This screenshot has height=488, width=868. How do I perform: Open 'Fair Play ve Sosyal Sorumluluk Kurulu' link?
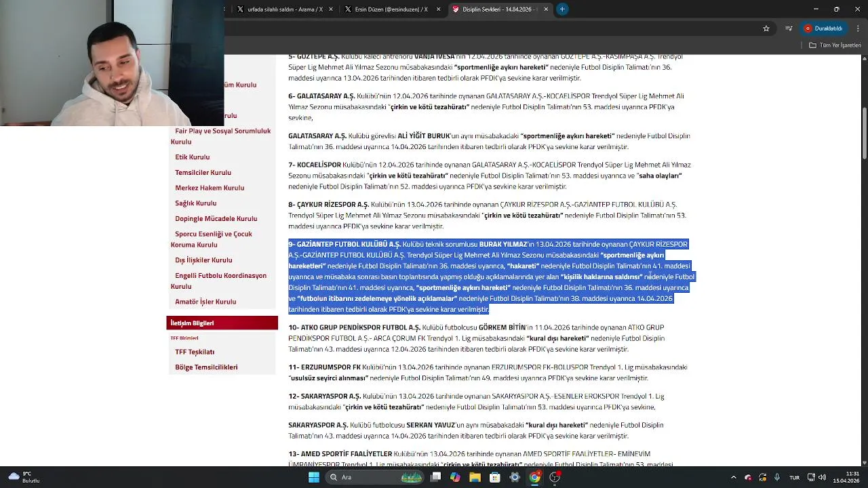tap(220, 136)
